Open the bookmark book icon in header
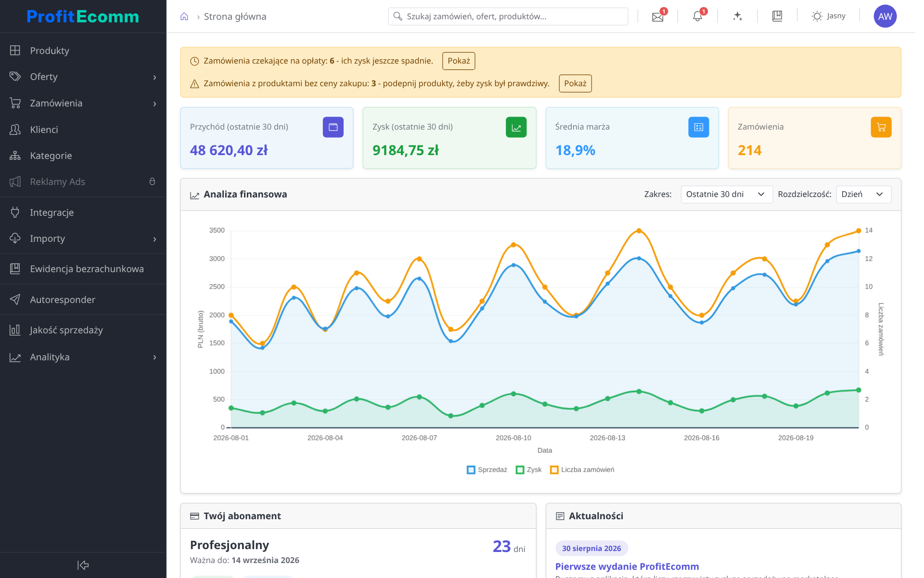924x578 pixels. click(x=777, y=16)
